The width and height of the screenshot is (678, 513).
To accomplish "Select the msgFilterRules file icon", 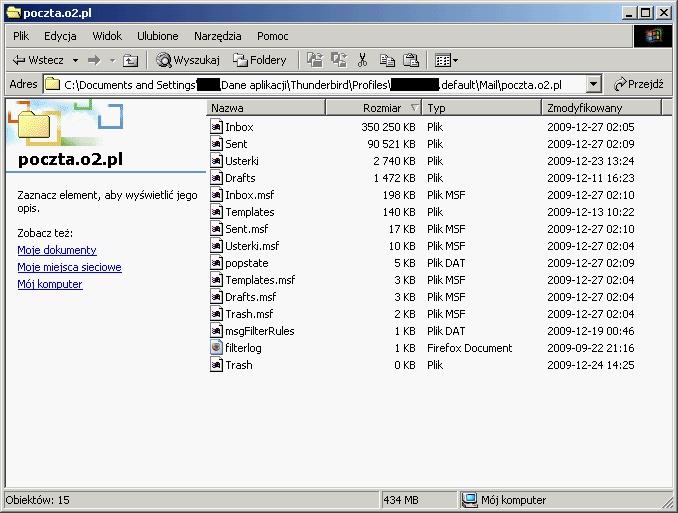I will click(216, 330).
